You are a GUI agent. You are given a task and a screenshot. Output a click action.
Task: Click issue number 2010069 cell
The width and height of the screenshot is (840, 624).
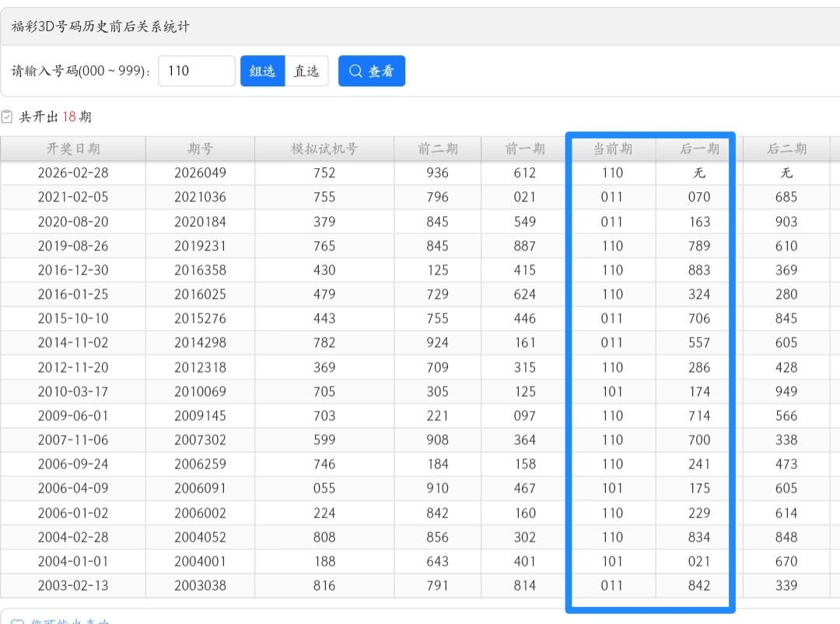(x=200, y=391)
